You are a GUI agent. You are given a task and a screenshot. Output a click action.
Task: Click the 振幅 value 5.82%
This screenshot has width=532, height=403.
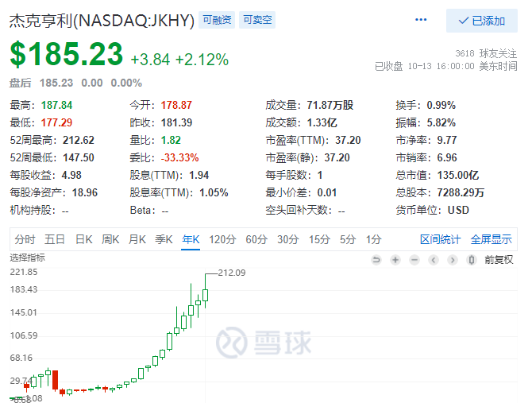pyautogui.click(x=441, y=122)
